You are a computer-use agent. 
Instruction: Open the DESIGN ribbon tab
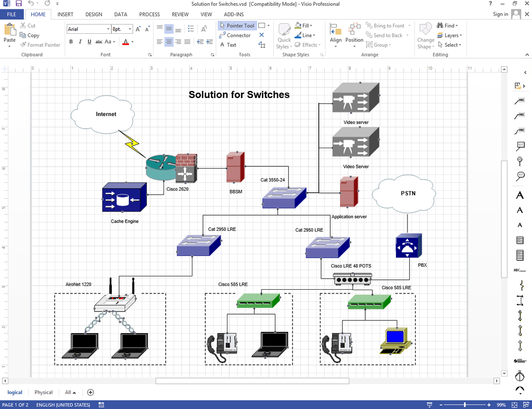94,14
